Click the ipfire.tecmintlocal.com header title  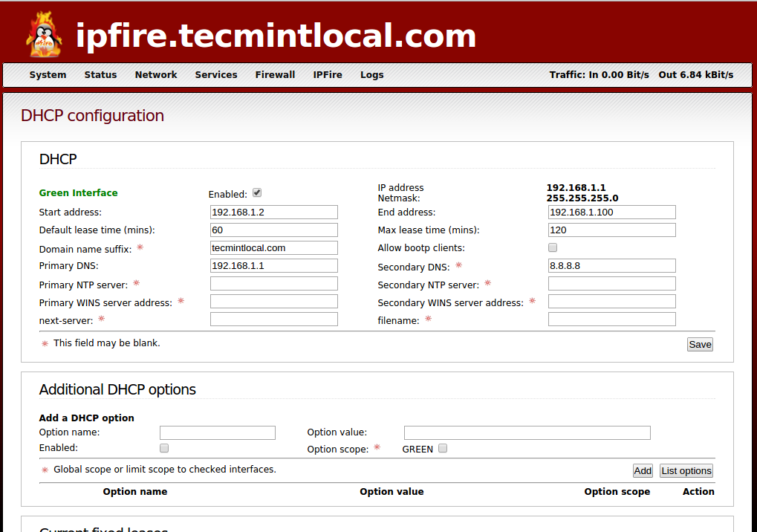click(x=276, y=36)
